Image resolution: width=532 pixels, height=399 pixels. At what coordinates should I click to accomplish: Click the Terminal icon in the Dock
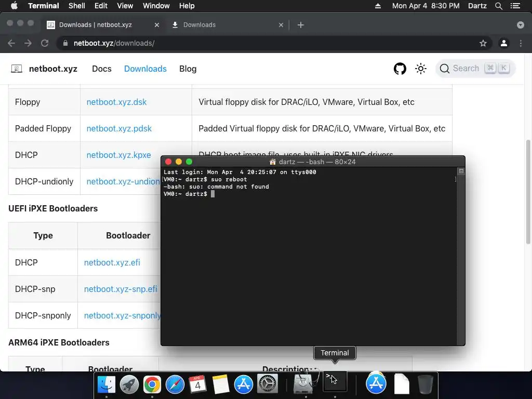click(x=335, y=381)
